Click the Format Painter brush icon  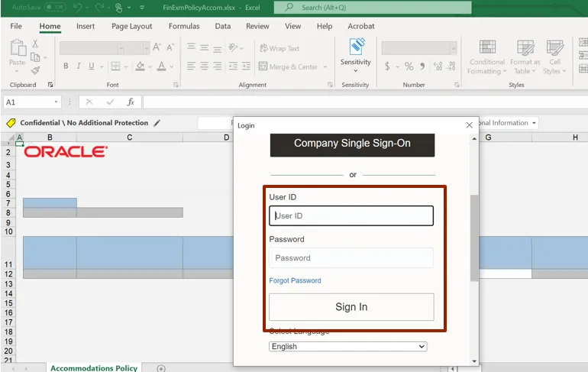tap(35, 70)
